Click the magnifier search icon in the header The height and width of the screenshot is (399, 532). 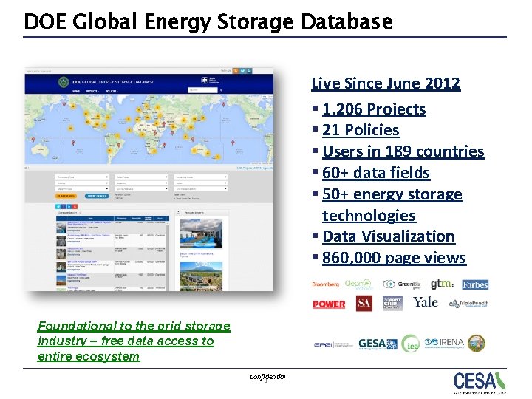[x=222, y=90]
